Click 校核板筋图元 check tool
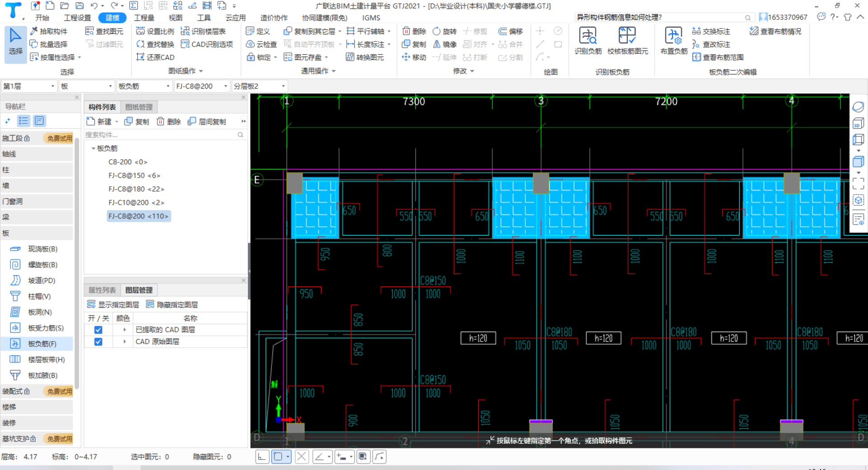This screenshot has height=470, width=868. click(627, 41)
